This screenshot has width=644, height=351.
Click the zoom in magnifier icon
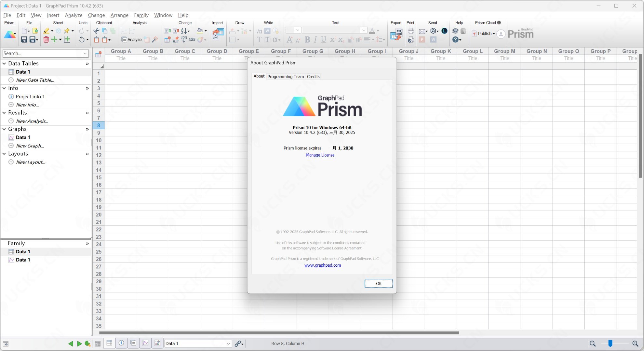point(635,344)
